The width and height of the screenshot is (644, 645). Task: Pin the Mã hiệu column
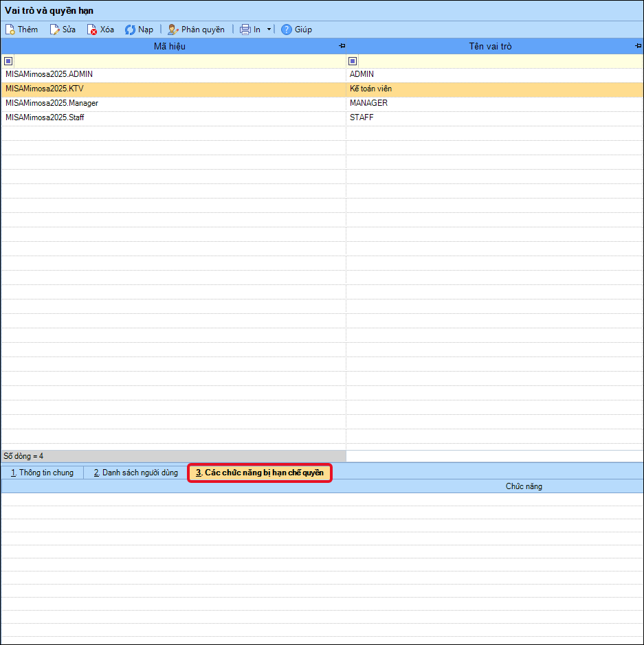(x=342, y=45)
